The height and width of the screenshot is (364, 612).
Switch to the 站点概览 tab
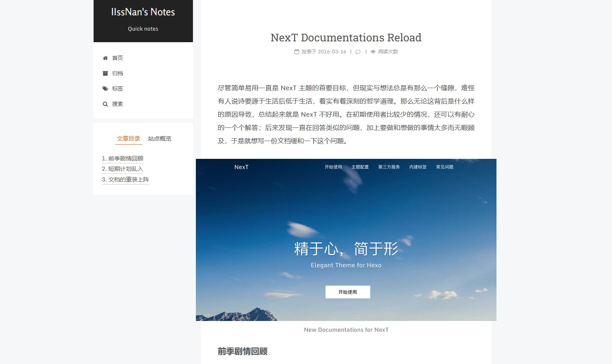point(159,139)
